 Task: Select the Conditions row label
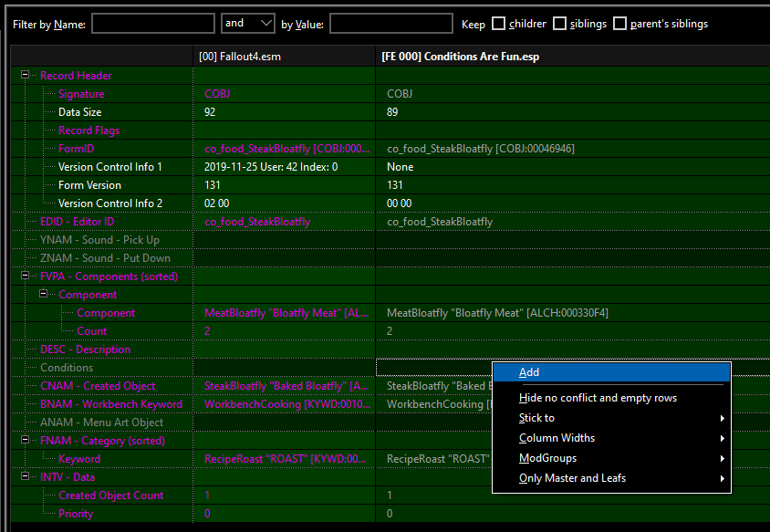point(67,368)
